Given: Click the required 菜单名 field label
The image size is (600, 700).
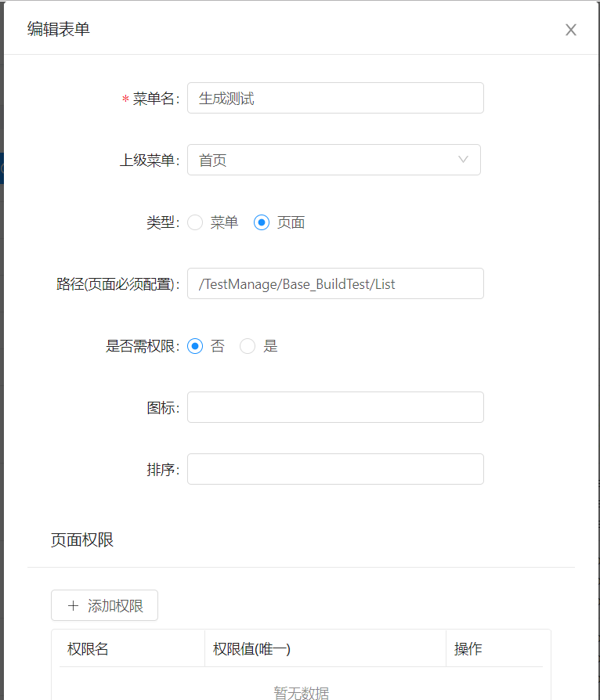Looking at the screenshot, I should point(156,99).
